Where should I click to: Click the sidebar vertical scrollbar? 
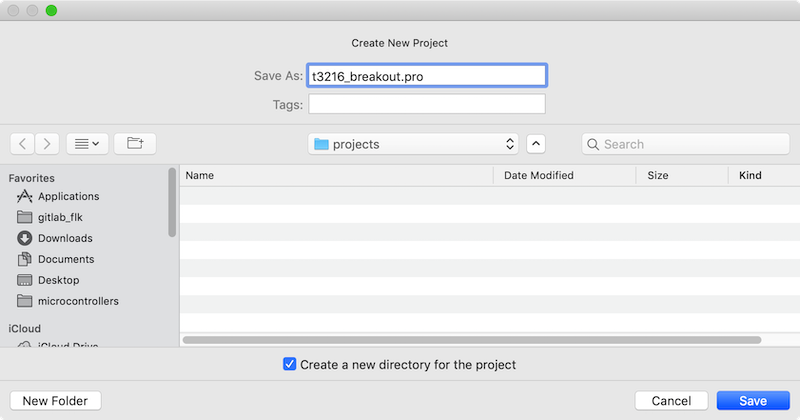pyautogui.click(x=172, y=202)
